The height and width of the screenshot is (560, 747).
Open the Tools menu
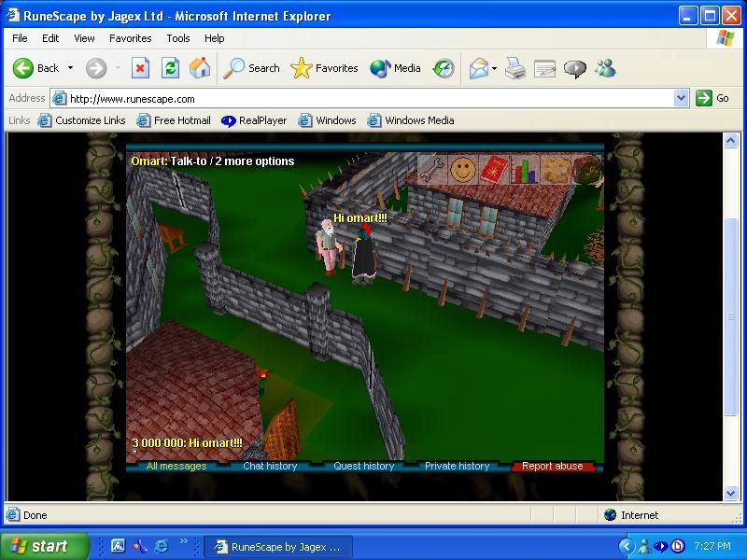pyautogui.click(x=178, y=38)
